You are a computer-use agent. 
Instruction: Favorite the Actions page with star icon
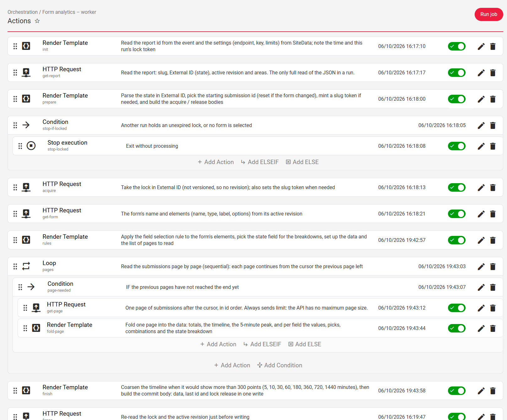click(x=37, y=21)
